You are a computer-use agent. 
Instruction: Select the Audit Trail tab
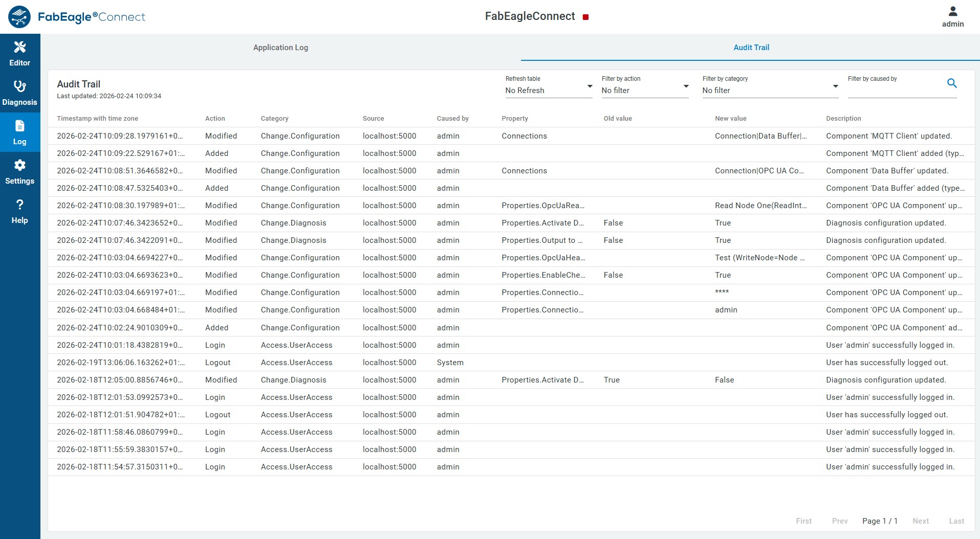pyautogui.click(x=750, y=47)
